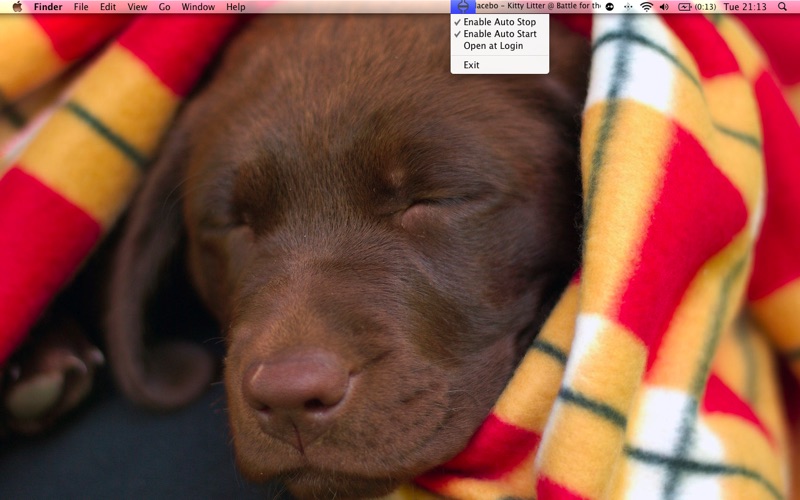Click the Tue 21:13 clock
Viewport: 800px width, 500px height.
(x=745, y=7)
